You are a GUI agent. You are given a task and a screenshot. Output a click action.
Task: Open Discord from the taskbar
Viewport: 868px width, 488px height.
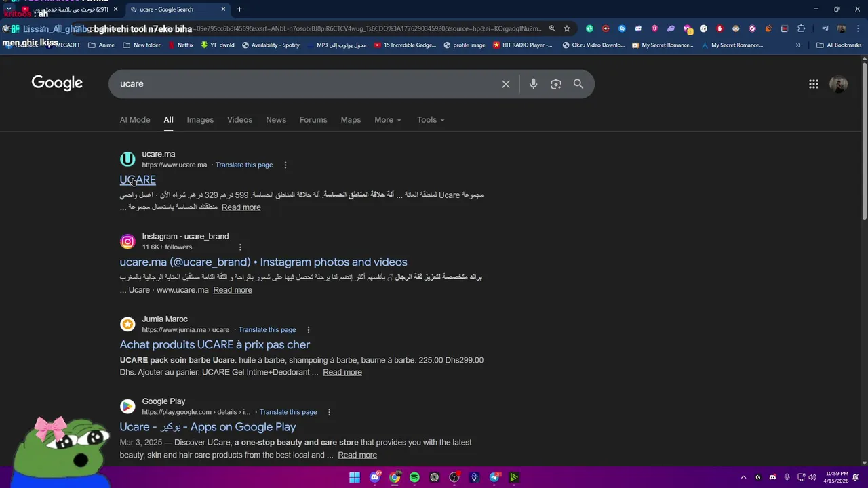375,477
